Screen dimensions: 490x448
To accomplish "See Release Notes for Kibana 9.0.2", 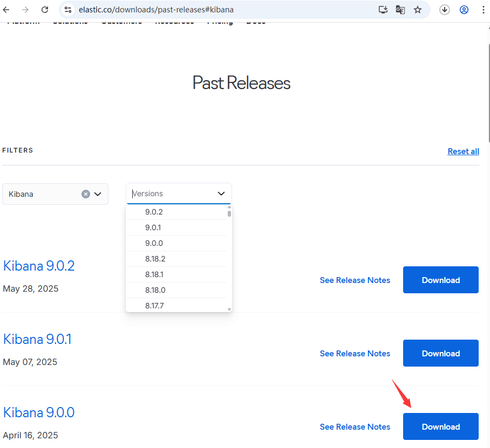I will [x=355, y=280].
